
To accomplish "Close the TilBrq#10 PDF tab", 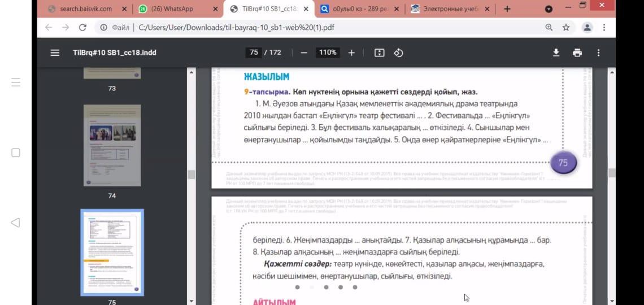I will pyautogui.click(x=306, y=9).
